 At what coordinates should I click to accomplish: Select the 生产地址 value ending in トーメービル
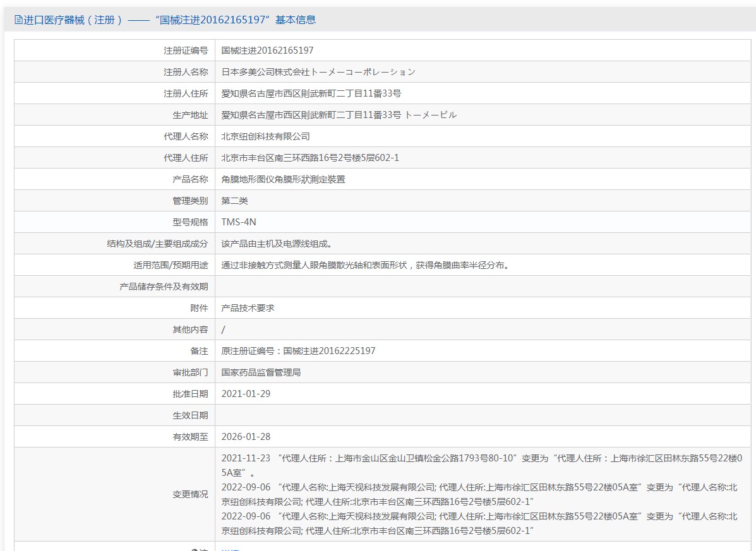[x=339, y=115]
